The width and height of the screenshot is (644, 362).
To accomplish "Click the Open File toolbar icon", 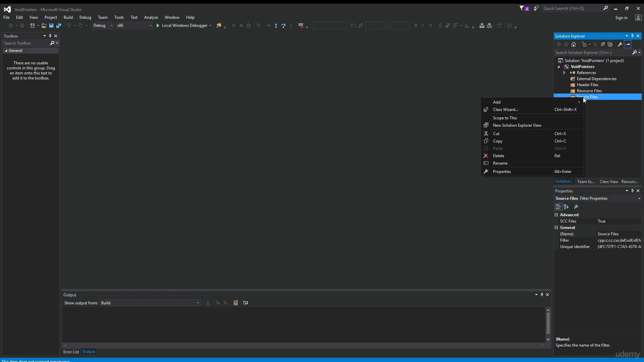I will (x=44, y=25).
